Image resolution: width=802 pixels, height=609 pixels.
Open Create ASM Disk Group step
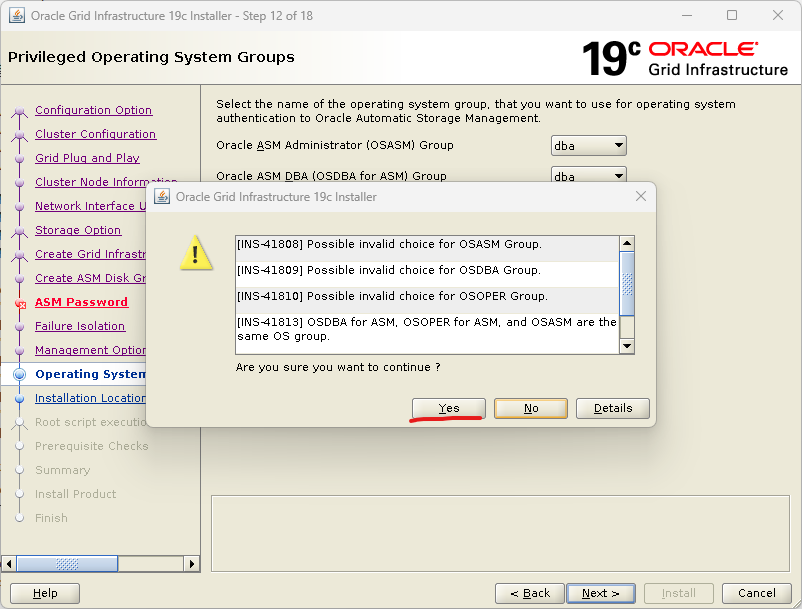click(91, 278)
